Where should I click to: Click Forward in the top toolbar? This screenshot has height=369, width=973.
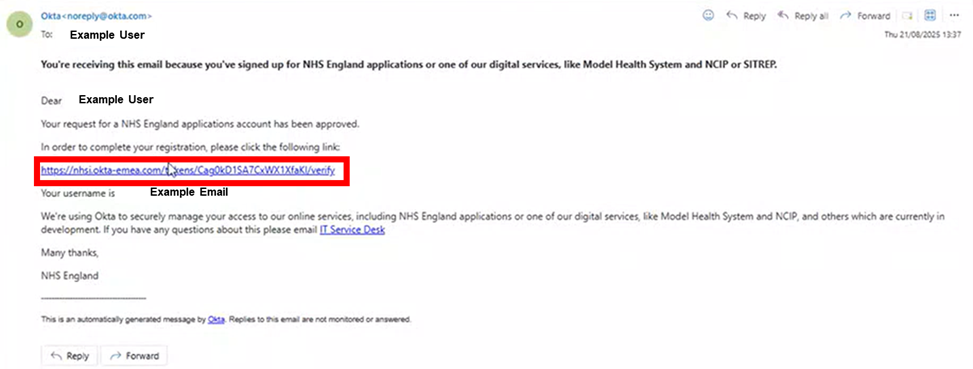[x=865, y=16]
